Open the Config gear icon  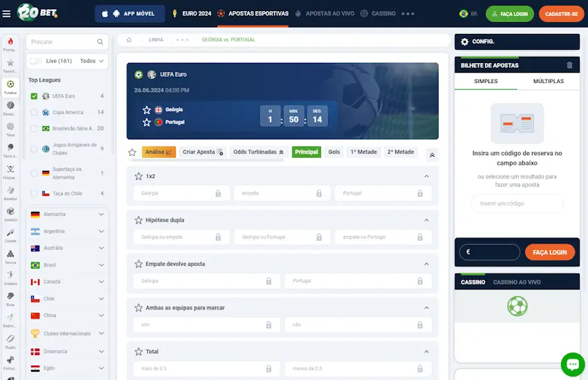tap(465, 42)
